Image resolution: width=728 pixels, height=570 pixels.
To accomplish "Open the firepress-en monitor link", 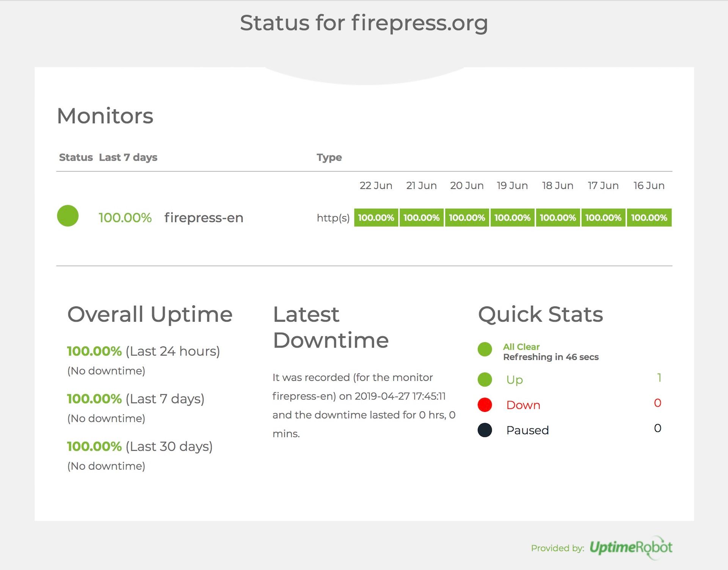I will [x=204, y=218].
